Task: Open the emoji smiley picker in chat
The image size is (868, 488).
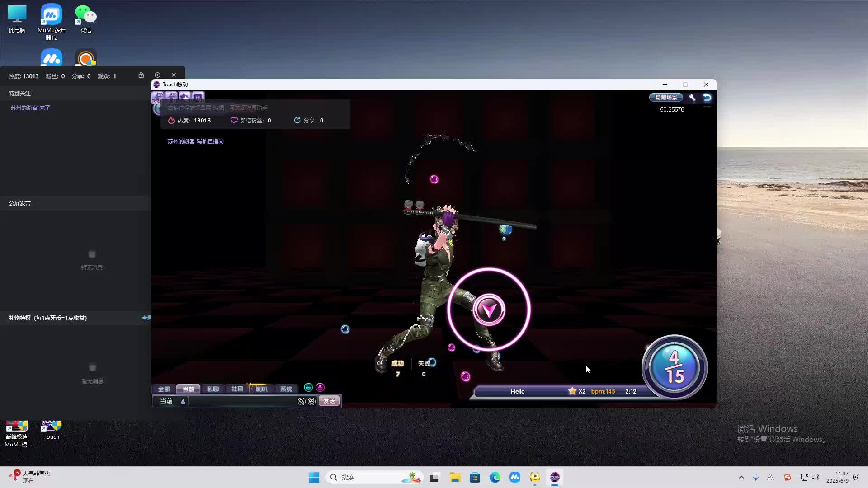Action: click(311, 401)
